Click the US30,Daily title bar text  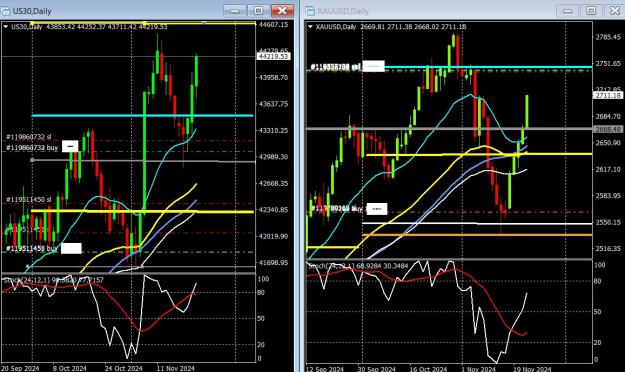(32, 11)
